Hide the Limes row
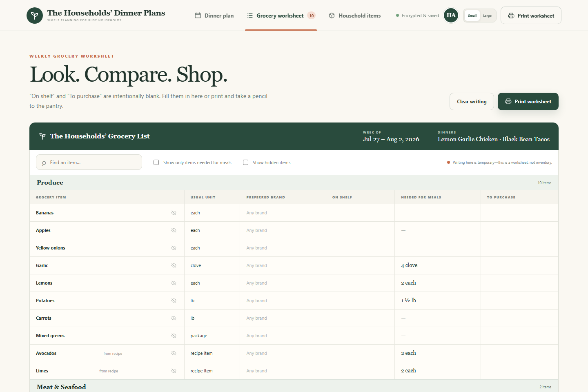This screenshot has width=588, height=392. (x=174, y=371)
